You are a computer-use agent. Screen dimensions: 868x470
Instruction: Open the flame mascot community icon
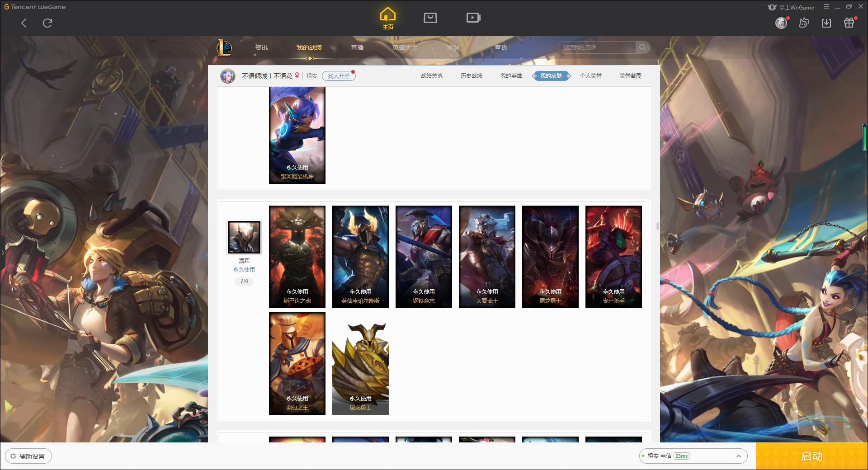804,23
